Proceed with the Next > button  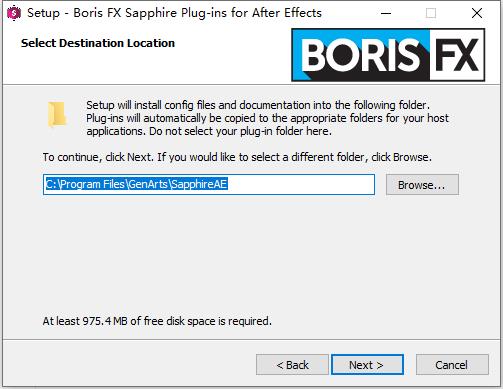(x=367, y=365)
